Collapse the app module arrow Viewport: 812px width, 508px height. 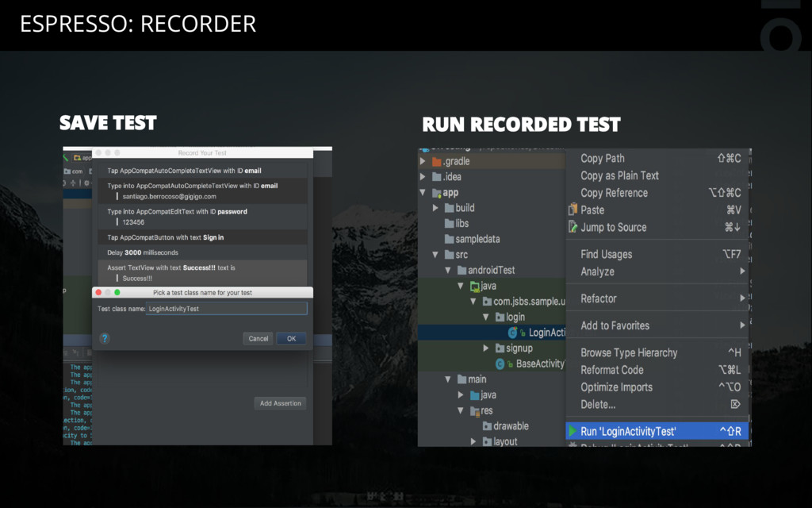pyautogui.click(x=423, y=192)
